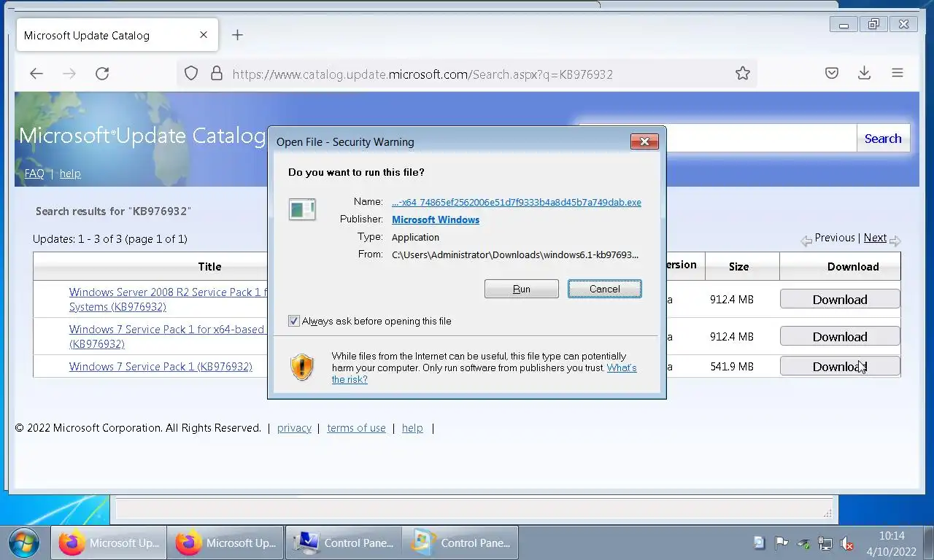
Task: Download Windows 7 Service Pack 1 x64-based
Action: (840, 336)
